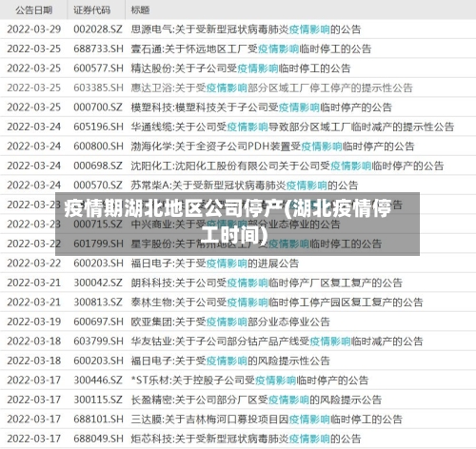This screenshot has width=476, height=449.
Task: Select security code 688733.SH
Action: coord(98,49)
